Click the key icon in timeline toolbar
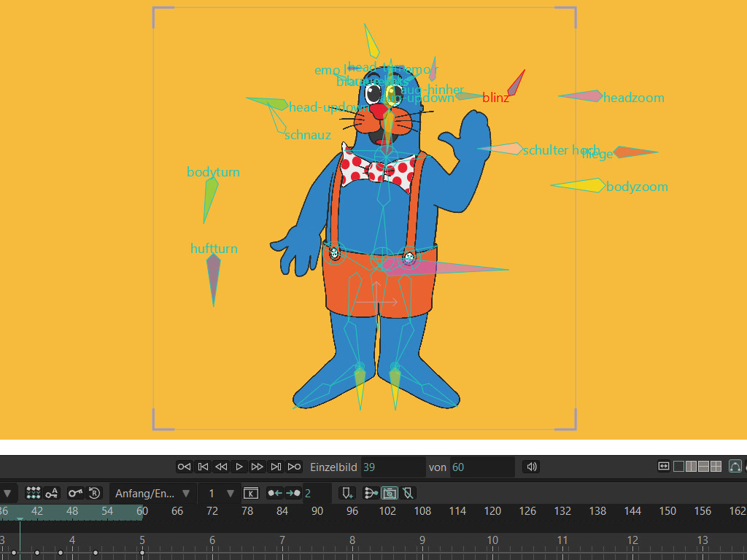747x560 pixels. [x=75, y=493]
